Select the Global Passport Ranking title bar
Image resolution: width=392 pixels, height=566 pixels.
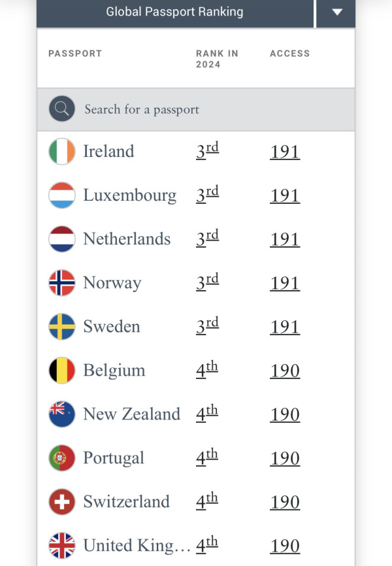[x=174, y=12]
